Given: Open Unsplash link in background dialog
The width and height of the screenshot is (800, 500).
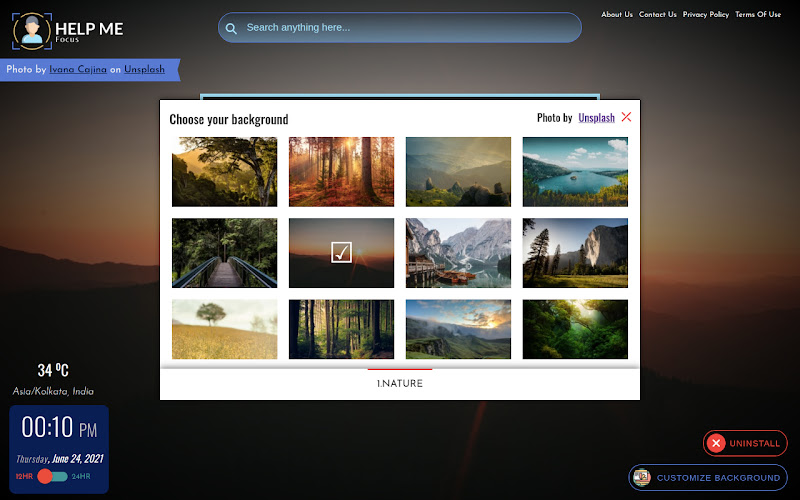Looking at the screenshot, I should pyautogui.click(x=596, y=118).
